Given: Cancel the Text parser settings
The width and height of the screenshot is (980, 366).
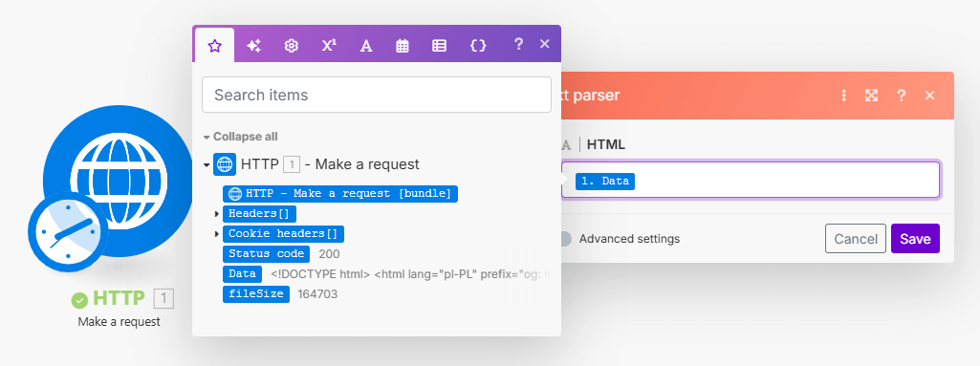Looking at the screenshot, I should point(856,239).
